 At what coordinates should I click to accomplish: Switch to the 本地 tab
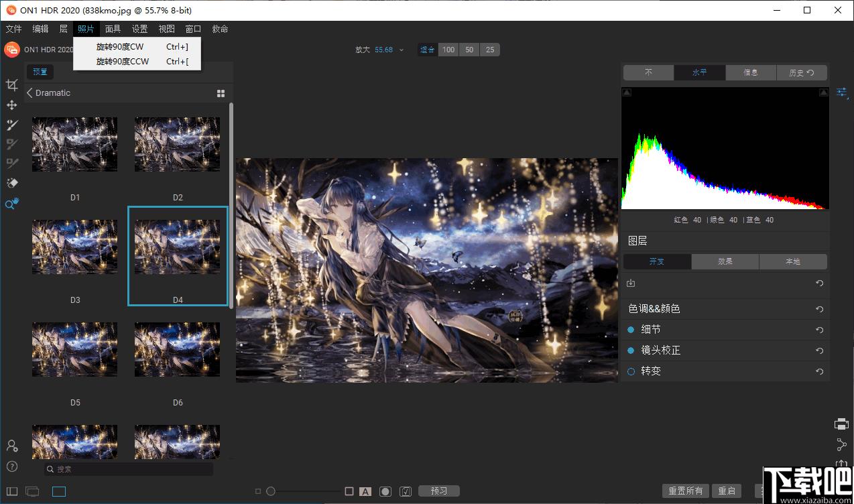point(793,261)
